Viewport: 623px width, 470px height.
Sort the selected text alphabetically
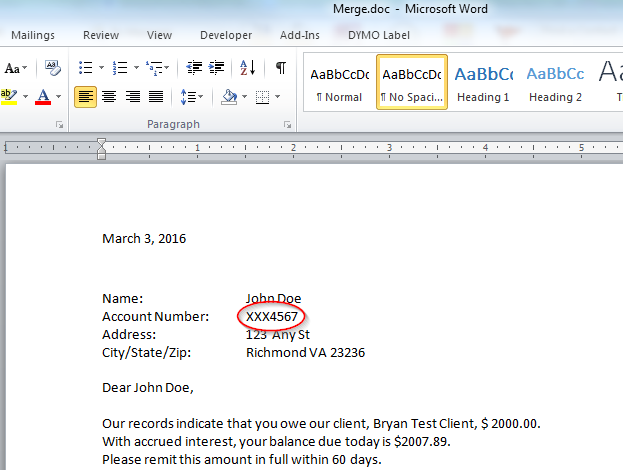(x=250, y=68)
